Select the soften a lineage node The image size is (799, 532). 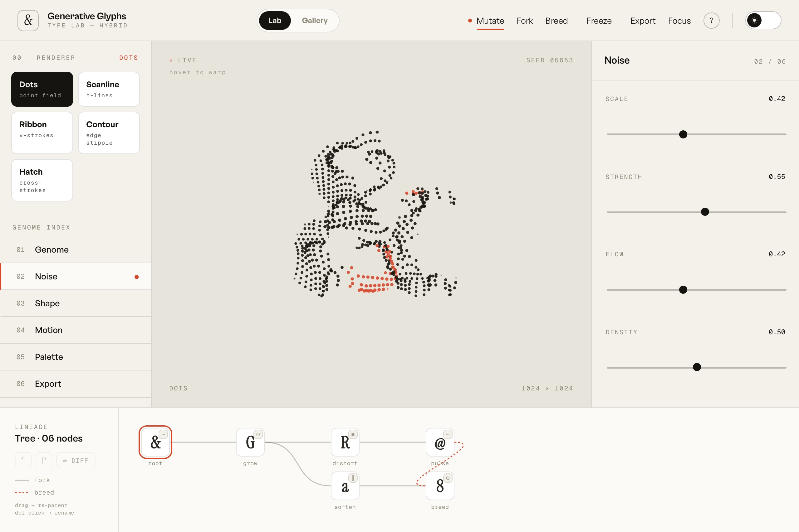point(345,486)
